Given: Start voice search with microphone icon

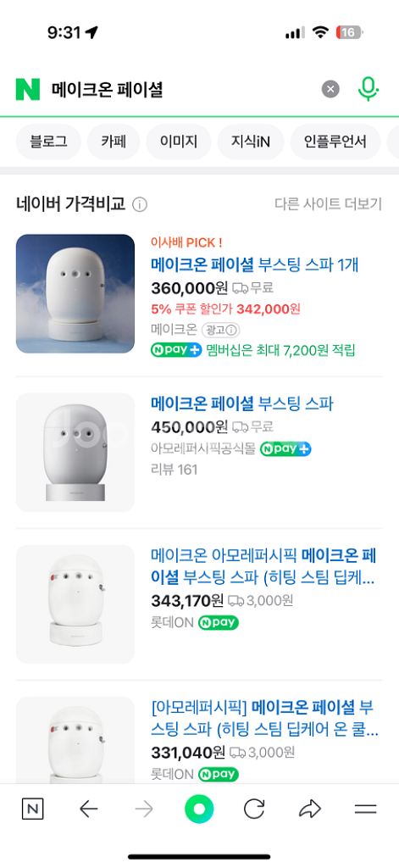Looking at the screenshot, I should tap(368, 89).
